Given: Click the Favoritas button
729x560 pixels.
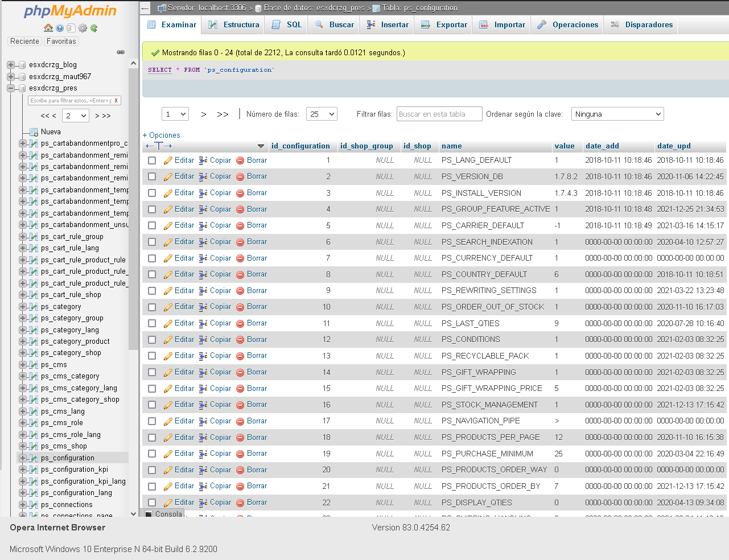Looking at the screenshot, I should (x=61, y=42).
